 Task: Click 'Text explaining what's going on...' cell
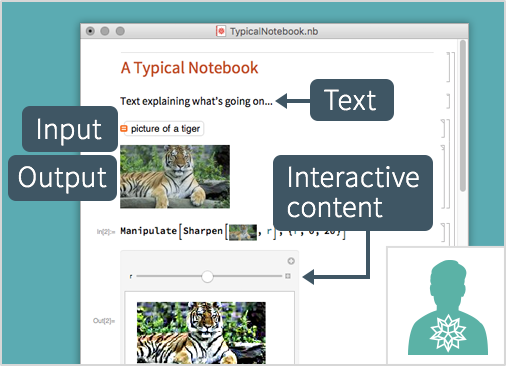(196, 101)
